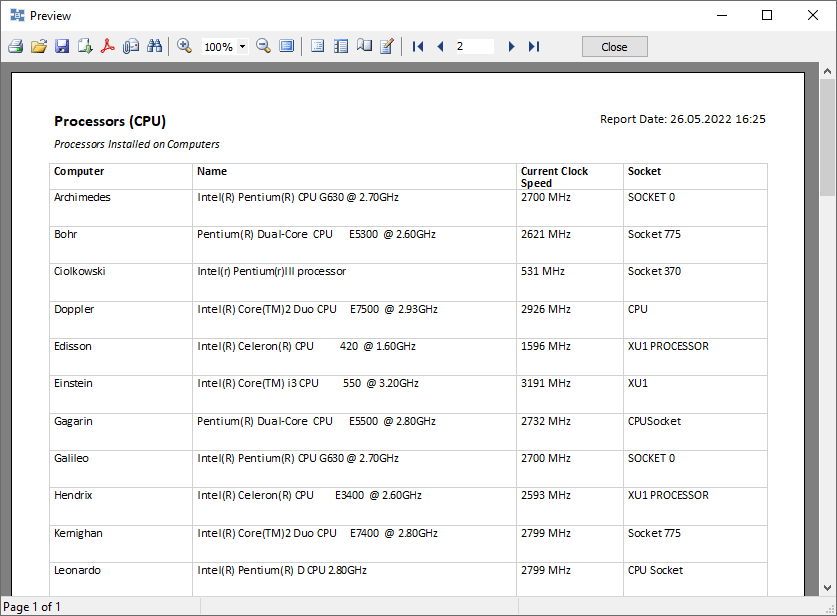The image size is (837, 616).
Task: Send report by e-mail
Action: click(x=131, y=46)
